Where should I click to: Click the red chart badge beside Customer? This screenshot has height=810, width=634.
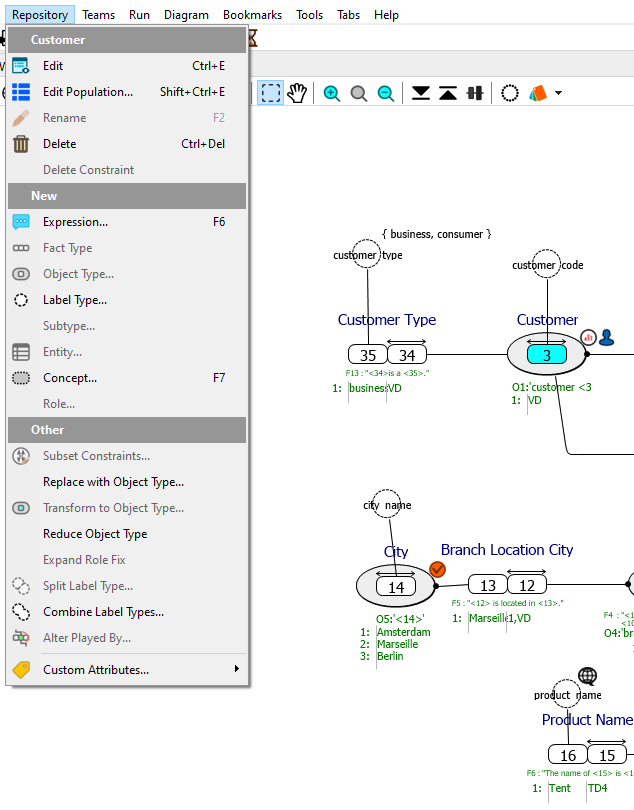pos(588,338)
